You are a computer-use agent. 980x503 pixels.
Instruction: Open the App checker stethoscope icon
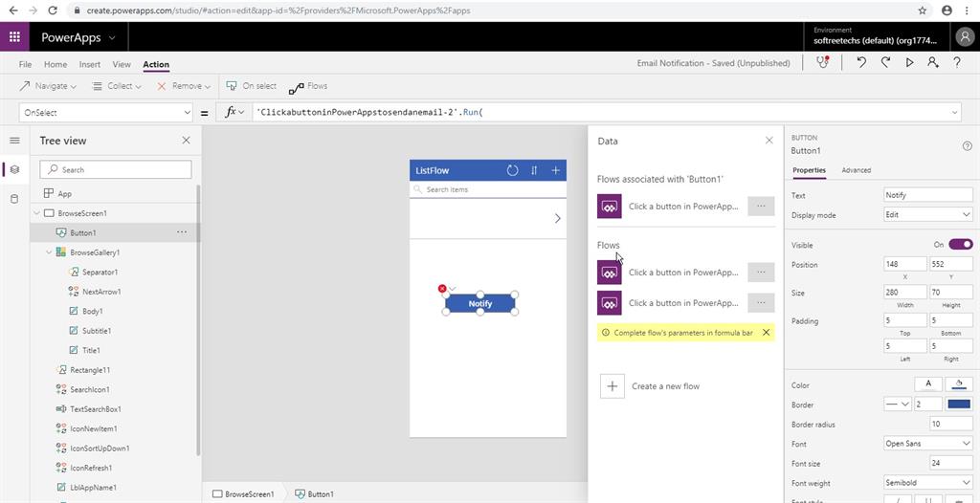coord(822,62)
